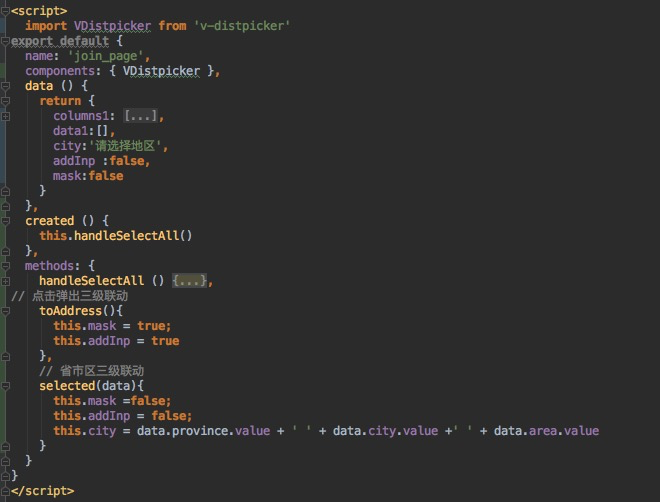Expand the folded handleSelectAll gutter plus
This screenshot has height=502, width=660.
pyautogui.click(x=5, y=281)
